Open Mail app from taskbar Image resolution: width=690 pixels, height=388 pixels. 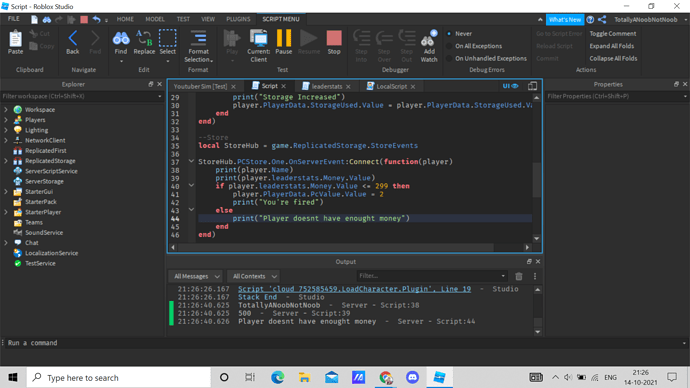331,377
